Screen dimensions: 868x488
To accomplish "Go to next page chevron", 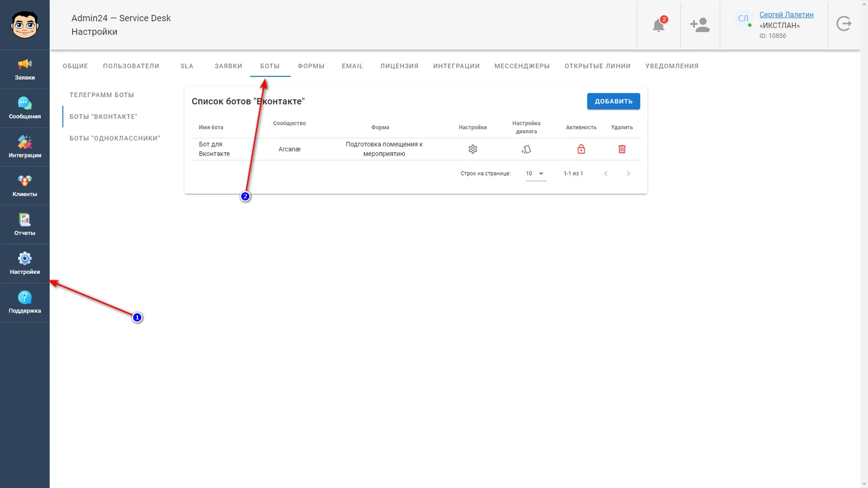I will coord(628,174).
